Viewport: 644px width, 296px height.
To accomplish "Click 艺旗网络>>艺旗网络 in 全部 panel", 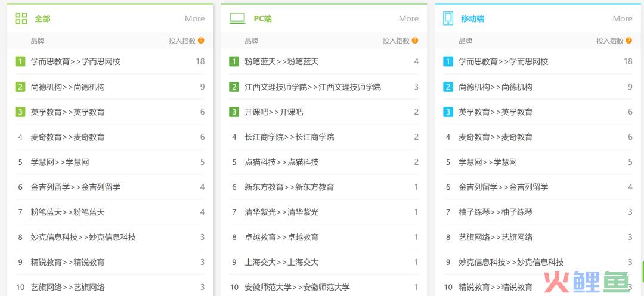I will (x=68, y=287).
